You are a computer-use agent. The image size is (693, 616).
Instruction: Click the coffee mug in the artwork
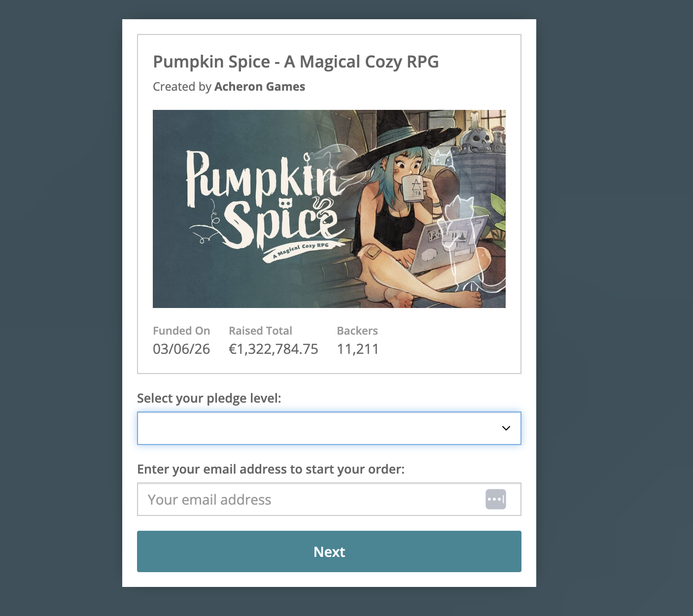[x=415, y=189]
